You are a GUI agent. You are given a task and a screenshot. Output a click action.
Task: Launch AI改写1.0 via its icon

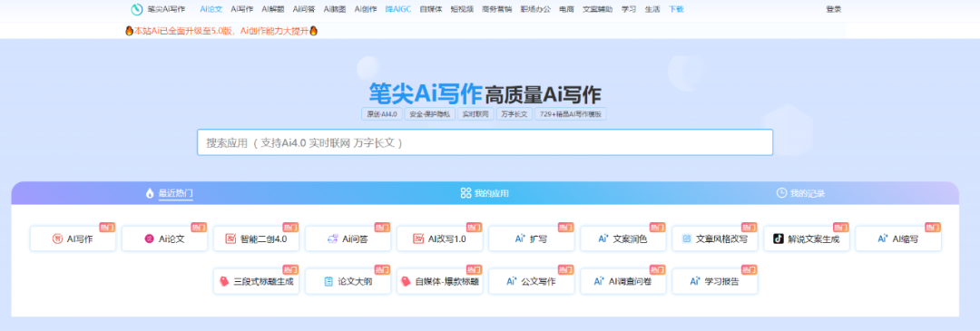tap(418, 239)
